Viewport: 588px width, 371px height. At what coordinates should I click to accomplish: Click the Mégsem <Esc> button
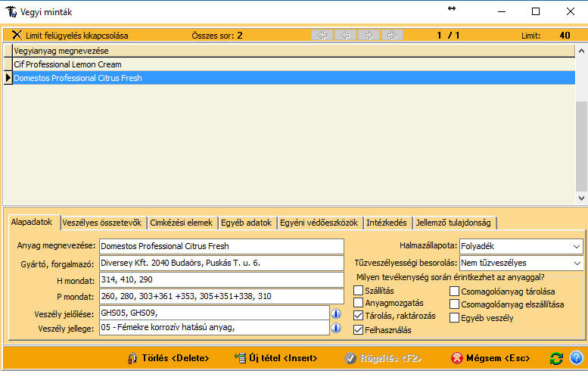[x=491, y=358]
